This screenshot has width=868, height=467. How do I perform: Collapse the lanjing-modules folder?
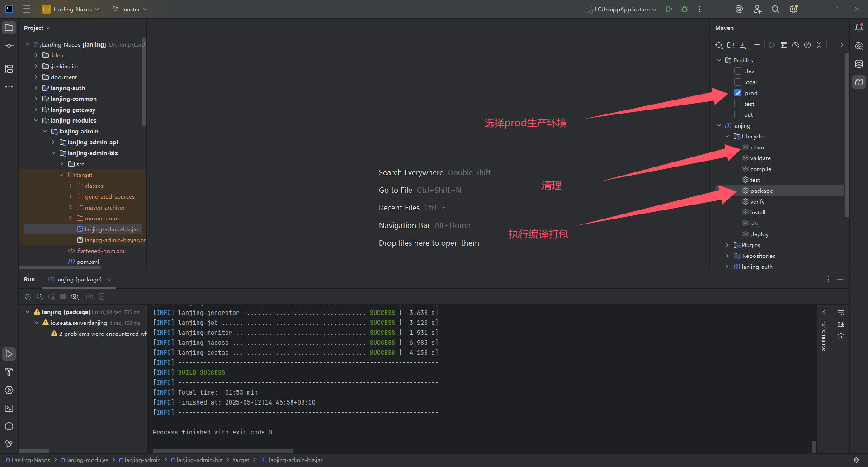(36, 120)
